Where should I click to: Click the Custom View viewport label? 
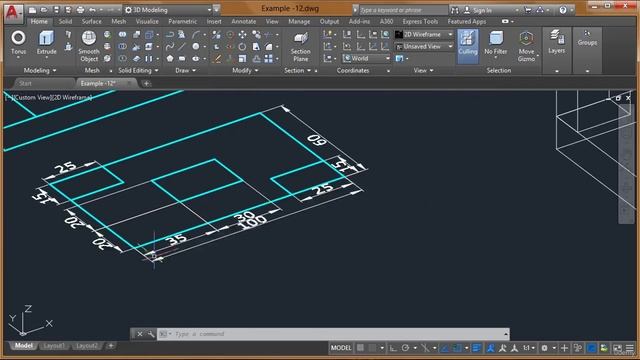click(34, 97)
